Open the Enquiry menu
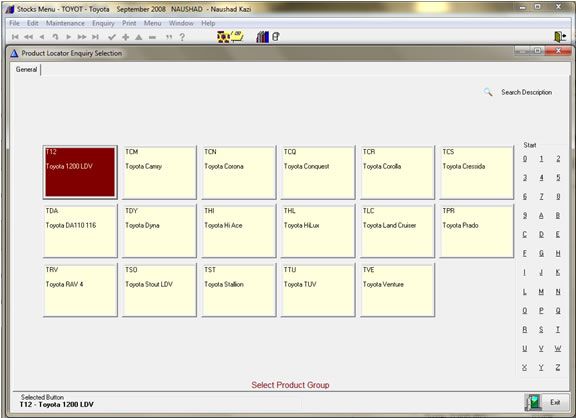 tap(103, 23)
